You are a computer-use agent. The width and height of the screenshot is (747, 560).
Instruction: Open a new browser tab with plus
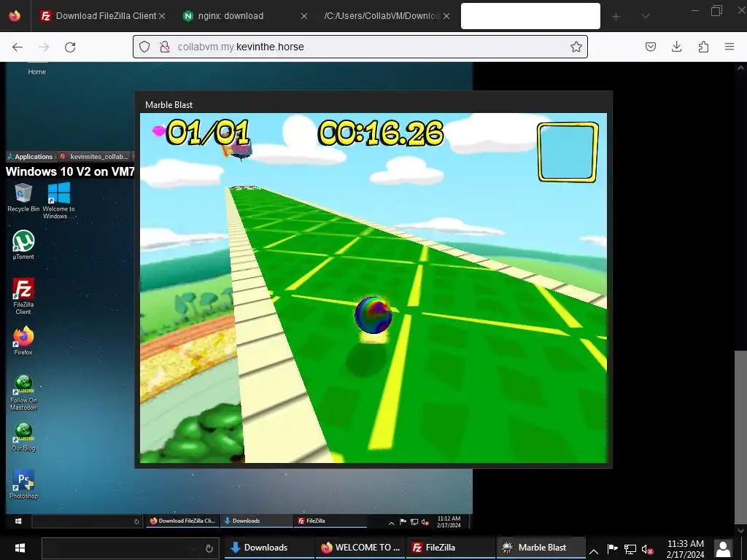coord(616,17)
